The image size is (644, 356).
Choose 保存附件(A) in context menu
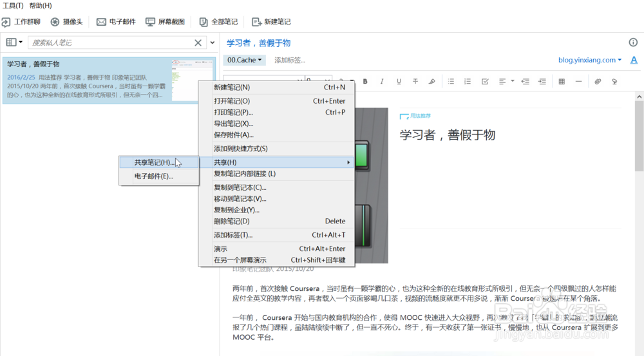276,135
